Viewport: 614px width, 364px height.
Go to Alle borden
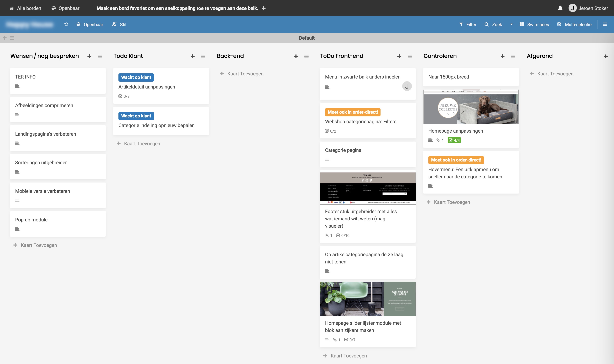point(25,8)
